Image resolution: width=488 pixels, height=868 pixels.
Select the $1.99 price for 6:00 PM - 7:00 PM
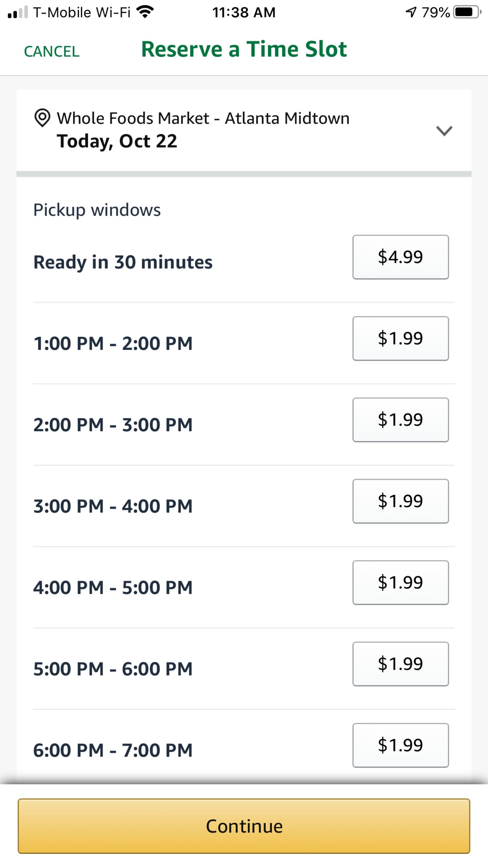tap(401, 745)
